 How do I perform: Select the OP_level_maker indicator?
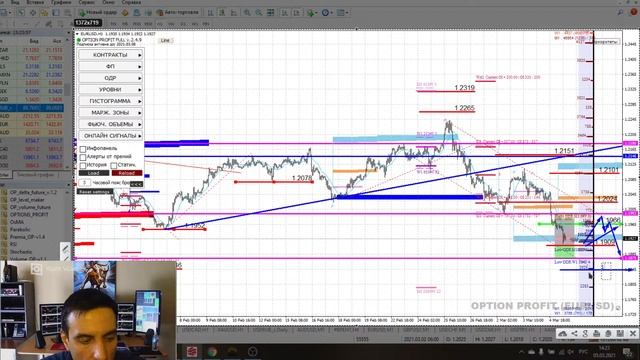(27, 200)
